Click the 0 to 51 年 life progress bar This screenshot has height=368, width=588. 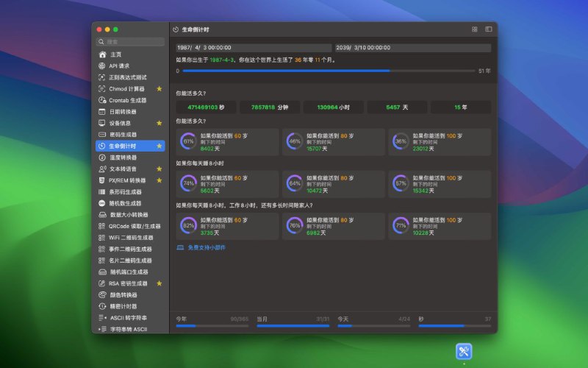click(x=329, y=71)
